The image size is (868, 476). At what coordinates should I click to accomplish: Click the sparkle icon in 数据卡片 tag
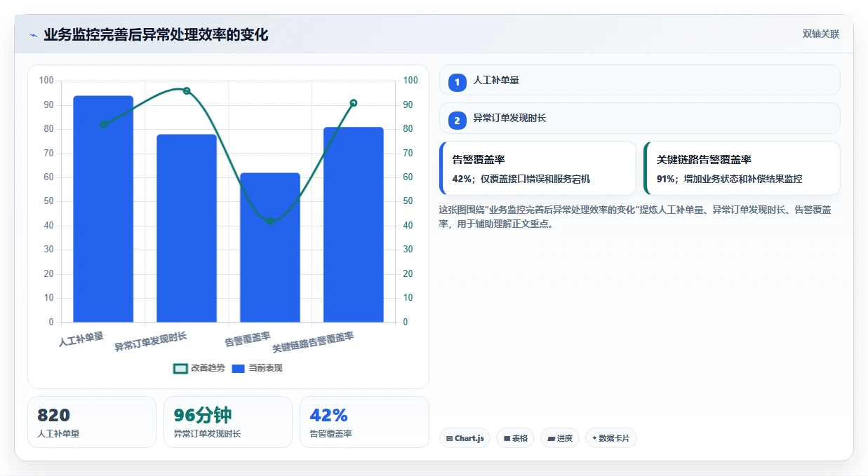(594, 438)
